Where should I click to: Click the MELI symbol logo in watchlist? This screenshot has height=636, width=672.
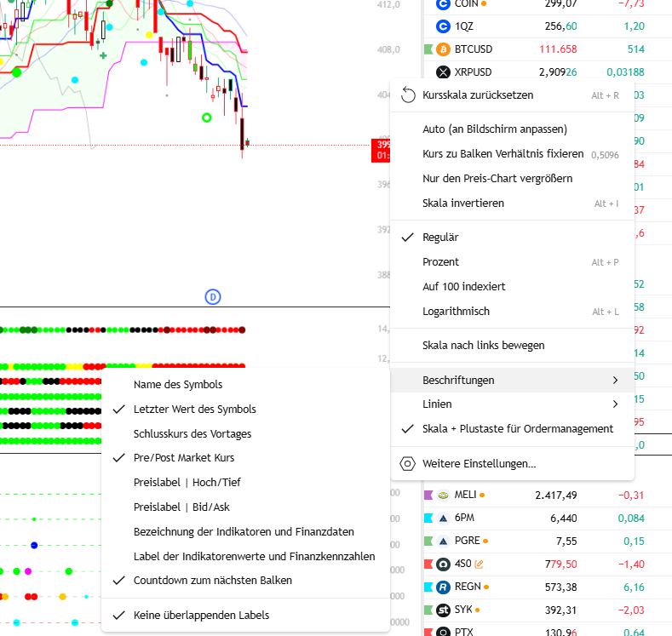442,494
